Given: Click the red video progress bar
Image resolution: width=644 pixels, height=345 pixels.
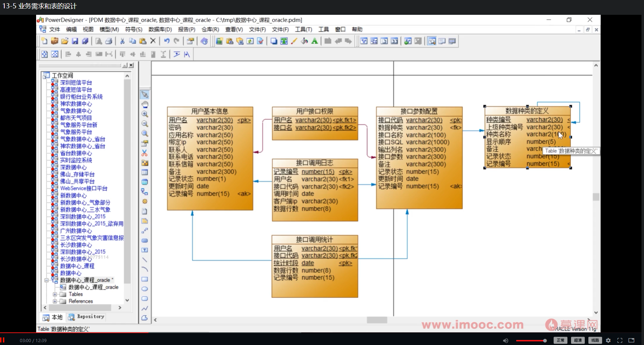Looking at the screenshot, I should pos(74,333).
